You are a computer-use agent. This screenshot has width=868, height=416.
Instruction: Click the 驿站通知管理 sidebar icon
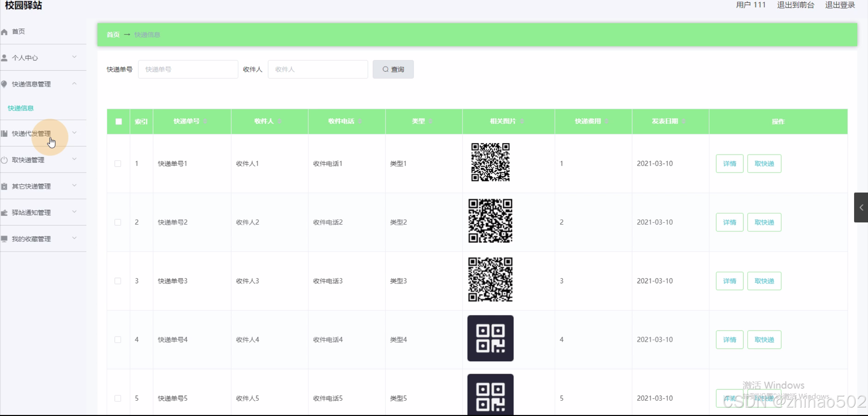[x=4, y=213]
